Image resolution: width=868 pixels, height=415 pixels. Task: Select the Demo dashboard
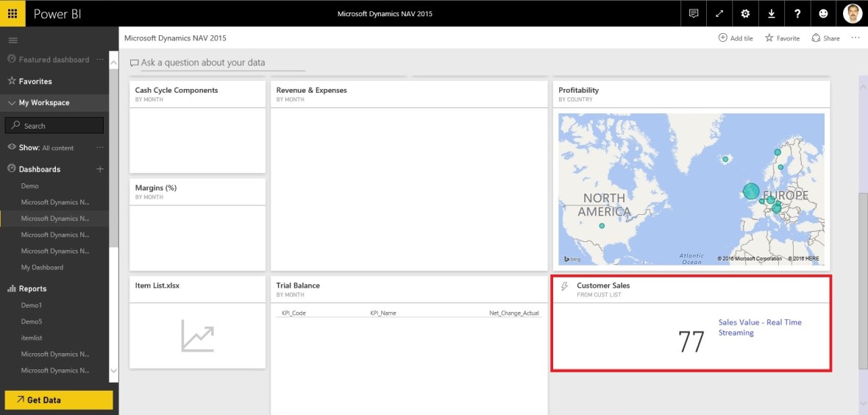pyautogui.click(x=30, y=186)
